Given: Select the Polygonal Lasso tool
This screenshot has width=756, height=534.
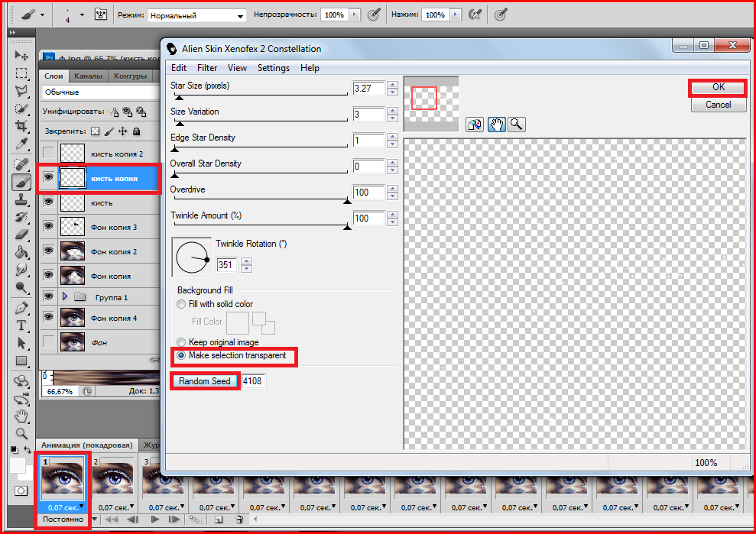Looking at the screenshot, I should click(21, 91).
